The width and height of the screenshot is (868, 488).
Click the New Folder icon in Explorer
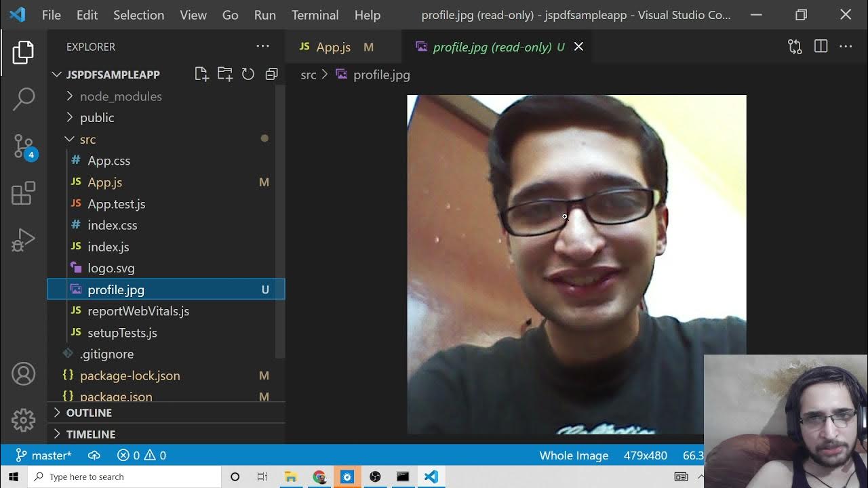pos(224,75)
